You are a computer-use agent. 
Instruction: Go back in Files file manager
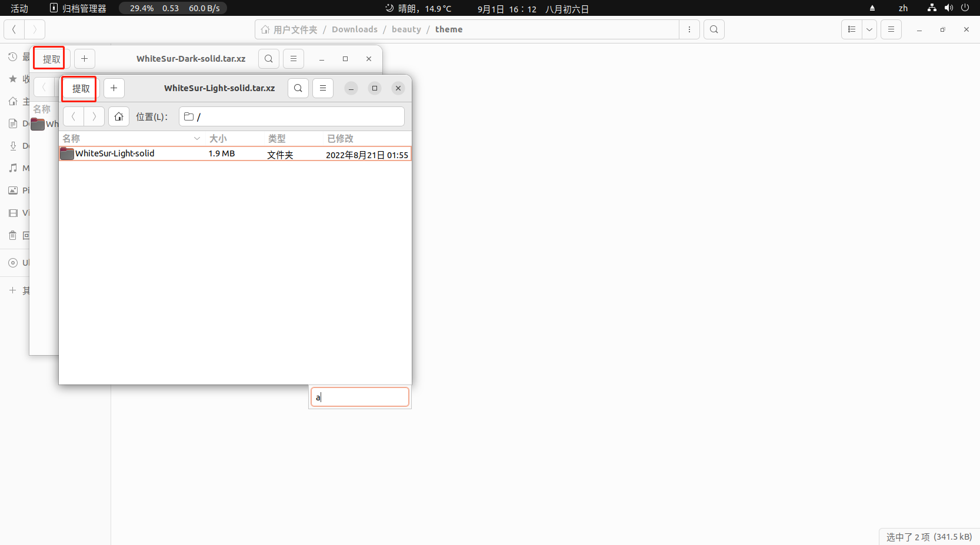pos(14,29)
